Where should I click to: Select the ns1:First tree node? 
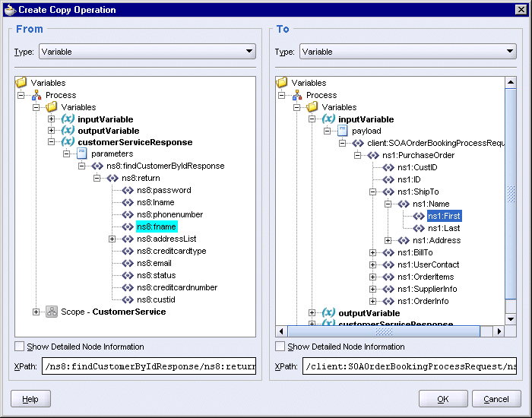point(444,216)
